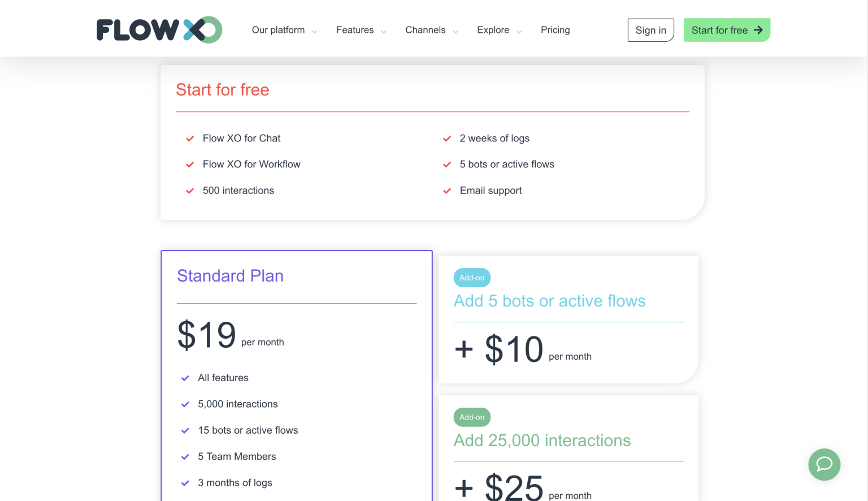The width and height of the screenshot is (868, 501).
Task: Expand the Our platform dropdown chevron
Action: coord(315,32)
